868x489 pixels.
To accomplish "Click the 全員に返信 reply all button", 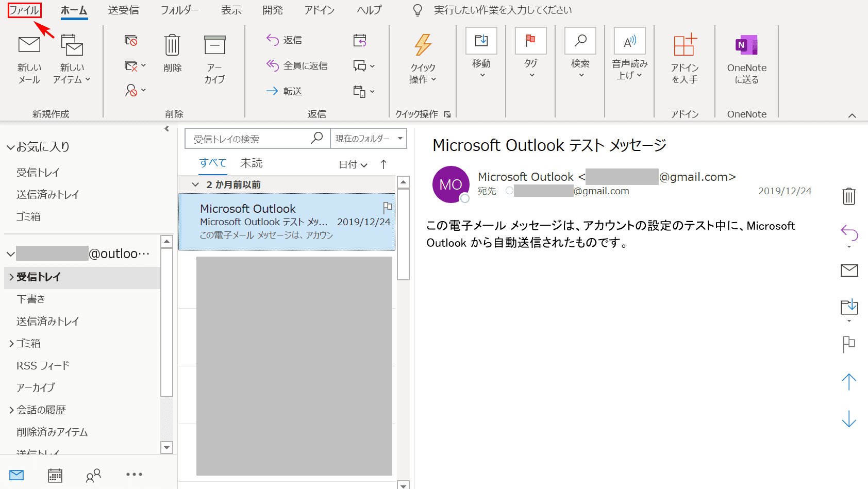I will [297, 65].
